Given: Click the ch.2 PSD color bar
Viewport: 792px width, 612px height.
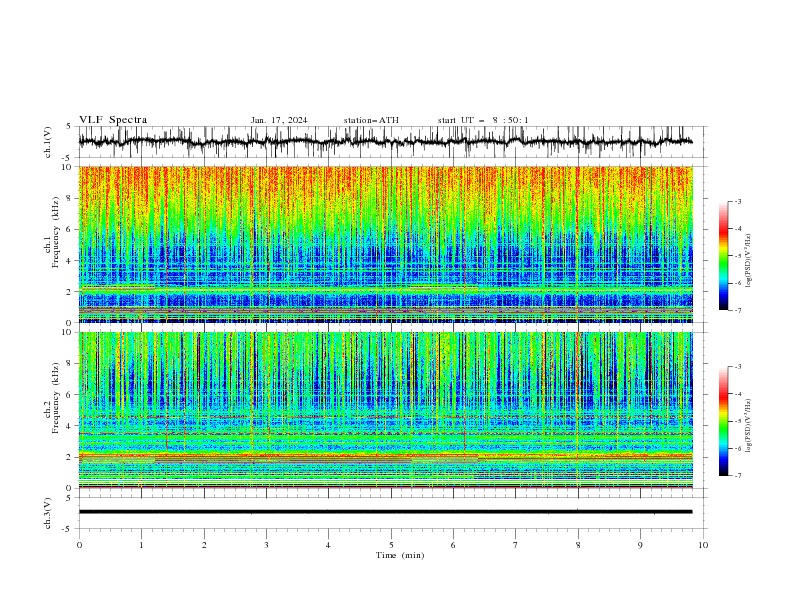Looking at the screenshot, I should click(723, 421).
